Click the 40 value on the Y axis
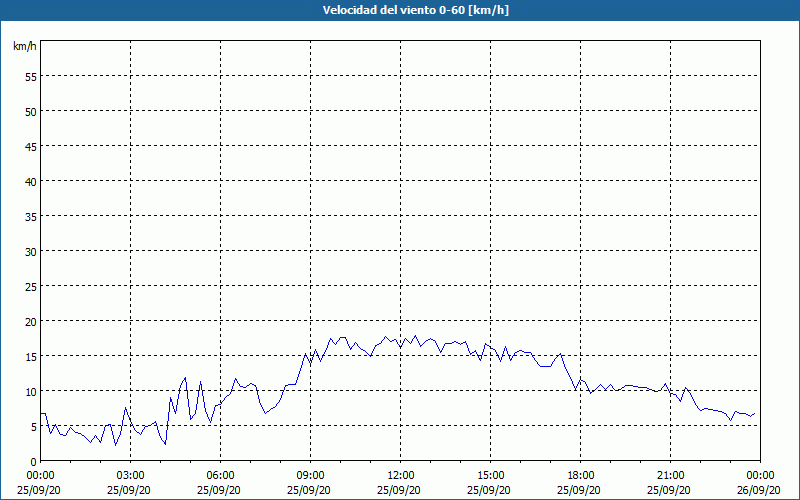The width and height of the screenshot is (800, 500). [31, 182]
